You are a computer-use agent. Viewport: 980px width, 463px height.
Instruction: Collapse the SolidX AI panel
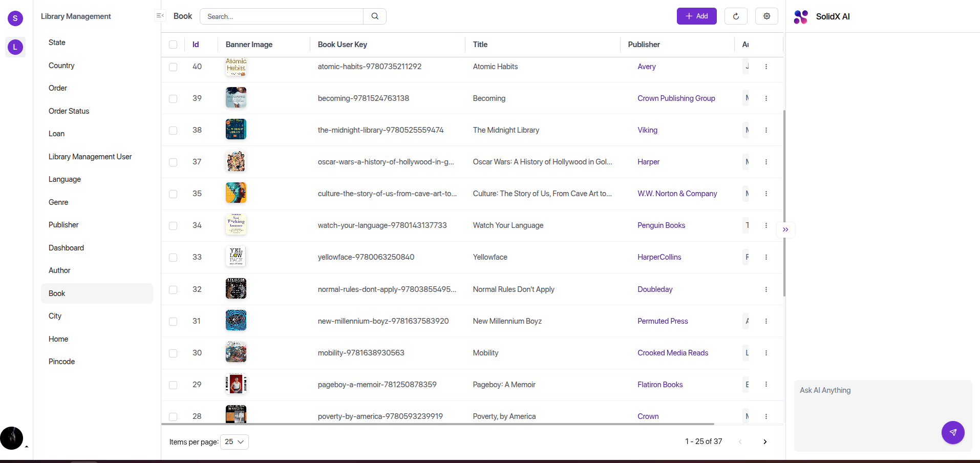[785, 229]
